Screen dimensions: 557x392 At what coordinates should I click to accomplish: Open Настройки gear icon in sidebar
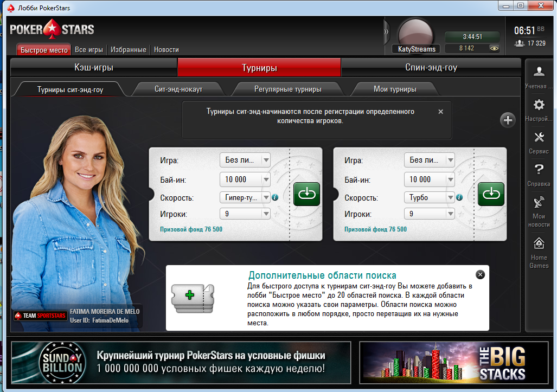pyautogui.click(x=539, y=105)
